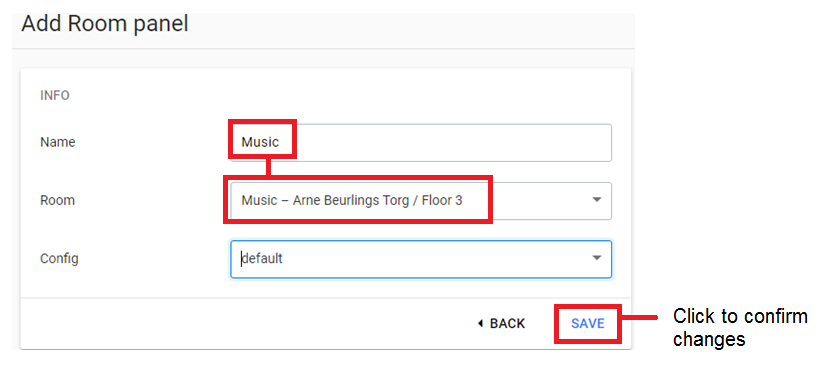This screenshot has width=820, height=370.
Task: Click the caret-down arrow in Config field
Action: click(x=597, y=258)
